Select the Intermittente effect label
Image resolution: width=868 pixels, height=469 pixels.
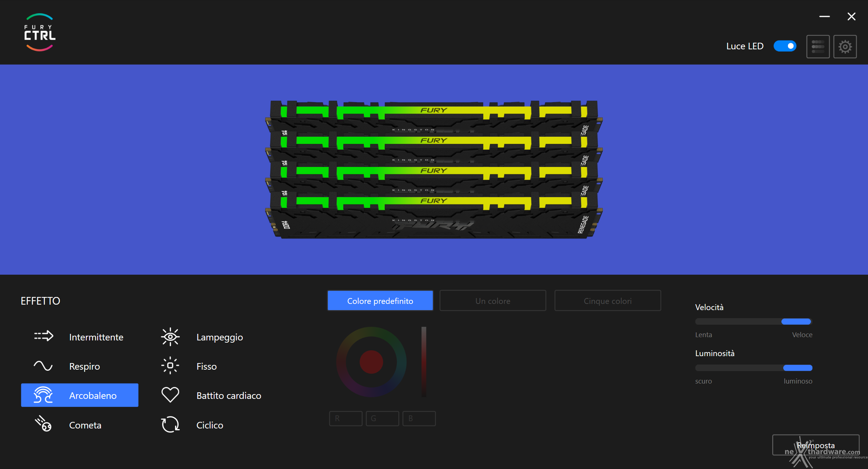[x=96, y=337]
